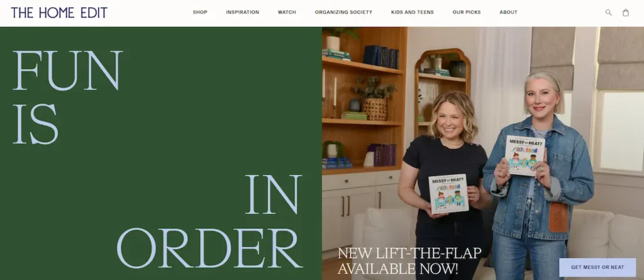
Task: Expand the About menu
Action: click(x=508, y=13)
